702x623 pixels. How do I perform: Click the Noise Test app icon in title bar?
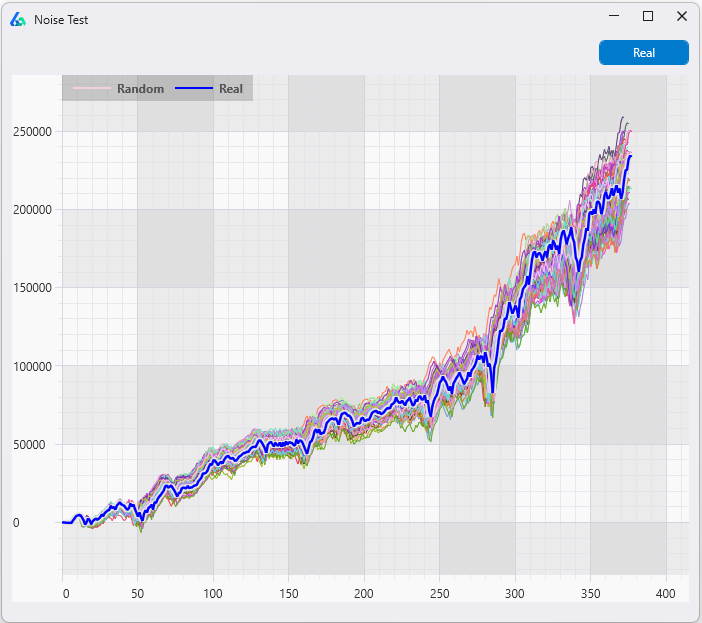pos(18,19)
